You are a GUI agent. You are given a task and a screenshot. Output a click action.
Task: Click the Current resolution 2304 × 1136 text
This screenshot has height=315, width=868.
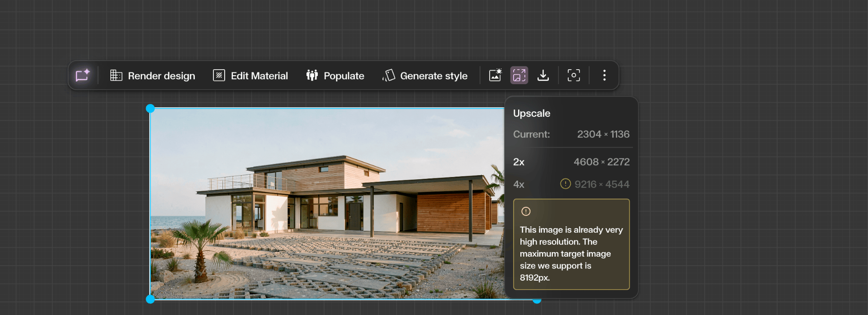pos(603,134)
